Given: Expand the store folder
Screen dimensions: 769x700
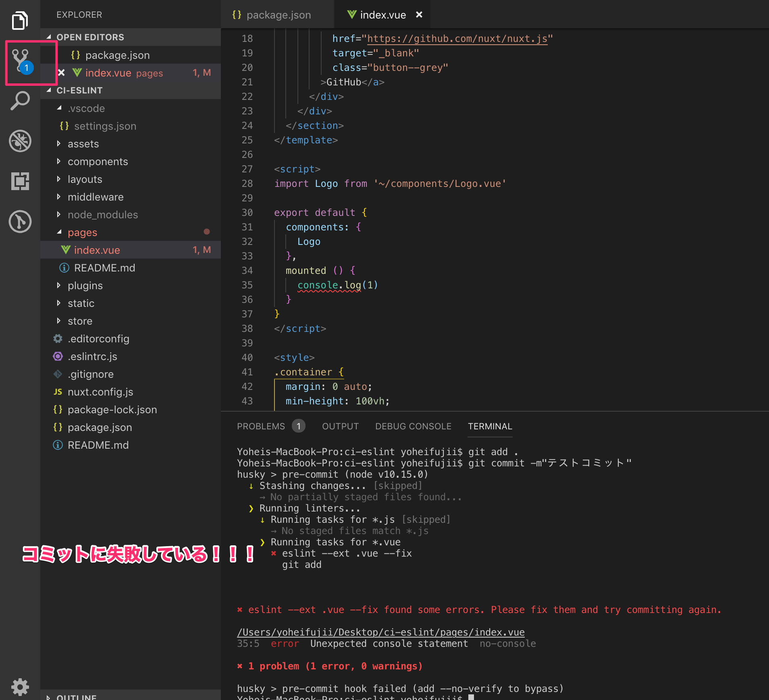Looking at the screenshot, I should (x=59, y=321).
